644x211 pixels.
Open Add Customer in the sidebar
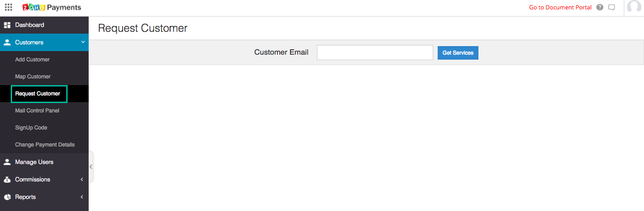click(32, 60)
